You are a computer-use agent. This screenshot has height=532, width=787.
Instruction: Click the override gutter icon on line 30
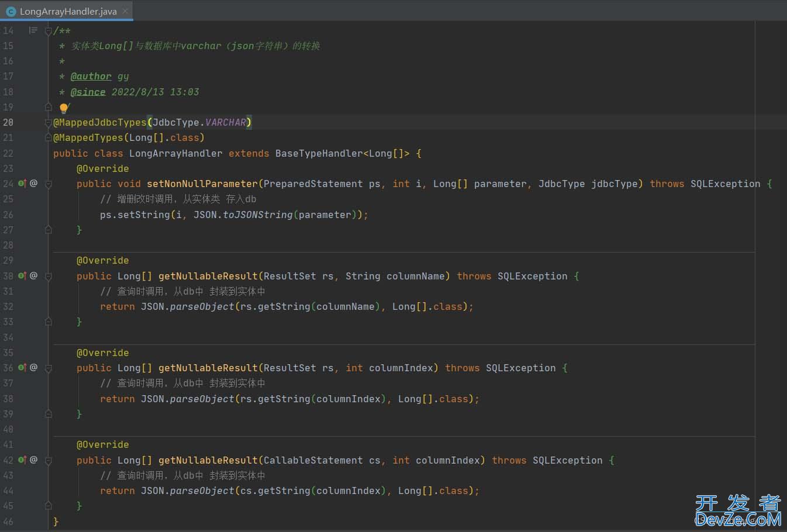coord(22,275)
